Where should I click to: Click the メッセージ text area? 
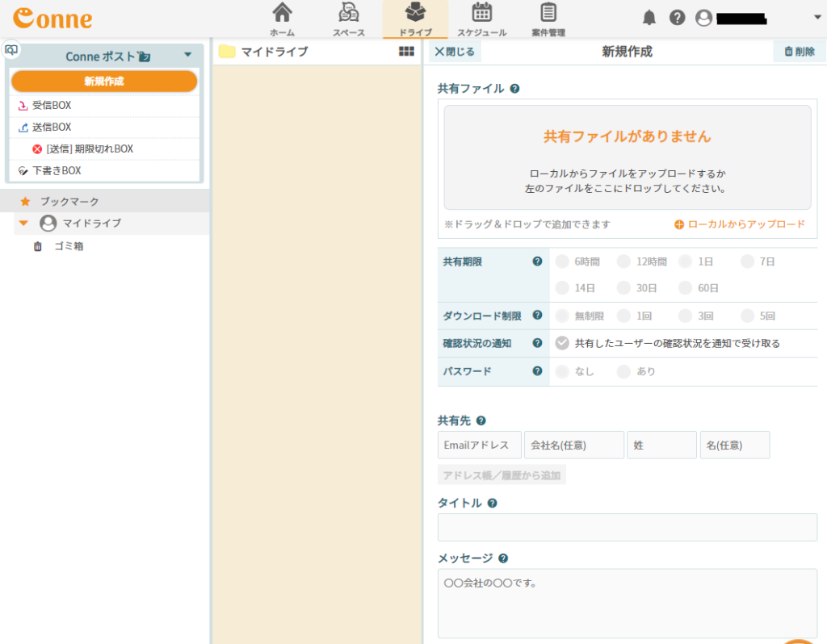(x=627, y=604)
